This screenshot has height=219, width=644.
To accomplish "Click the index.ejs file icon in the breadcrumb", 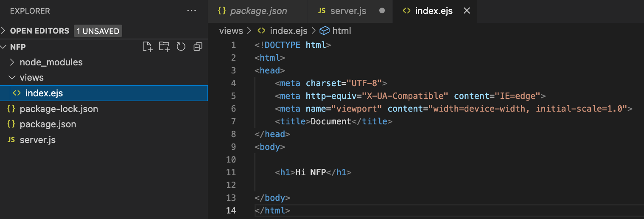I will pyautogui.click(x=262, y=31).
